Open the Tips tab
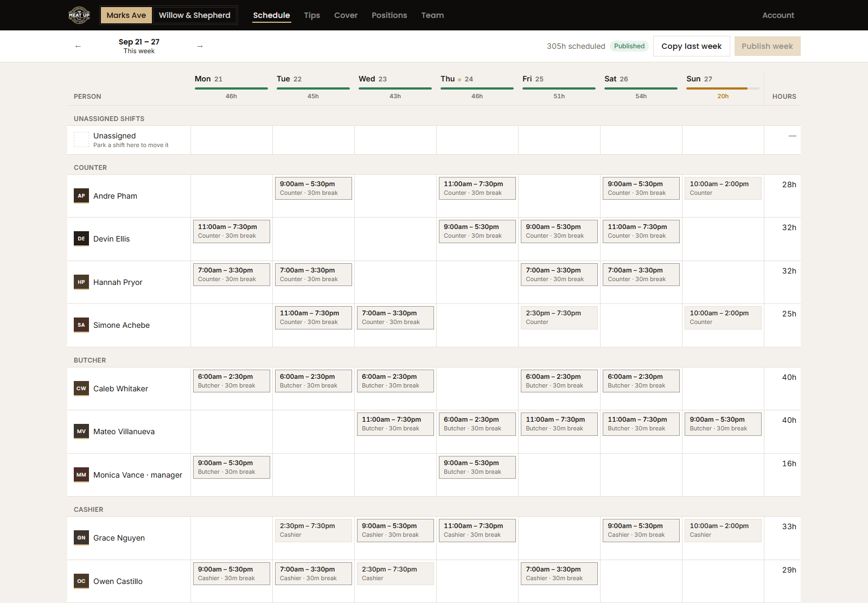Screen dimensions: 868x603 (x=312, y=15)
